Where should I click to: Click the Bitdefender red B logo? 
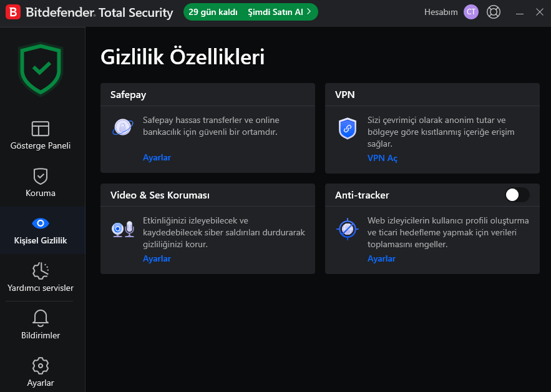click(13, 12)
